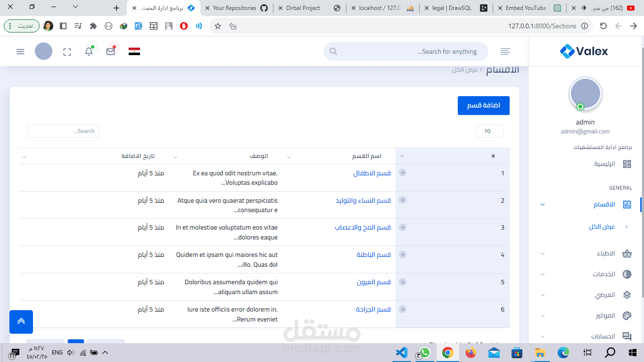Click the المرضي layers icon in sidebar
644x362 pixels.
coord(627,295)
